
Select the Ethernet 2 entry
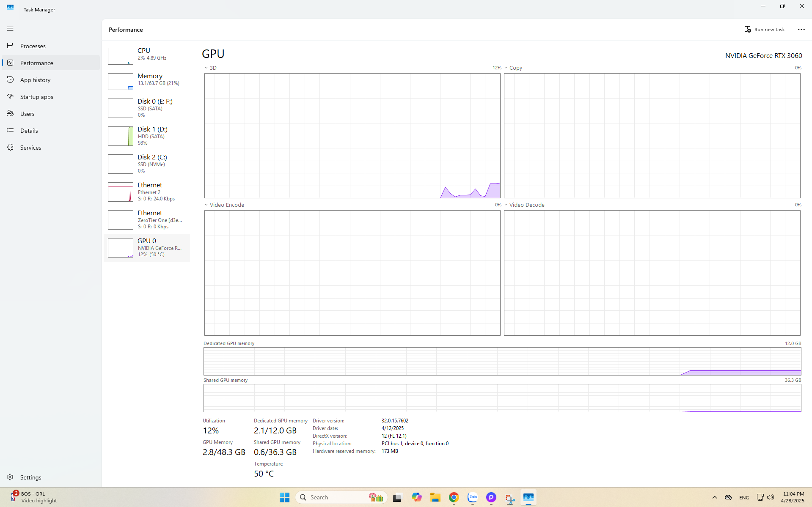[x=147, y=192]
